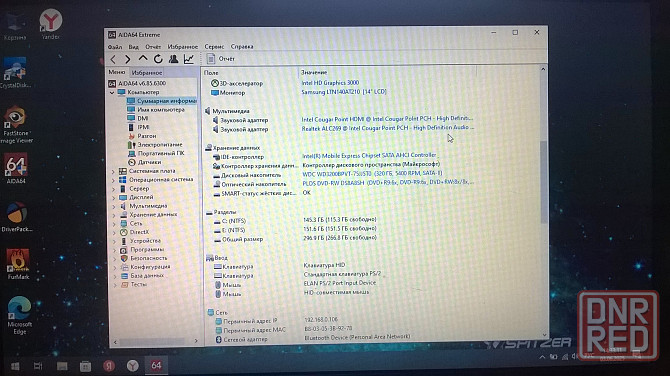Expand the Сервер tree node
The image size is (670, 376).
113,189
